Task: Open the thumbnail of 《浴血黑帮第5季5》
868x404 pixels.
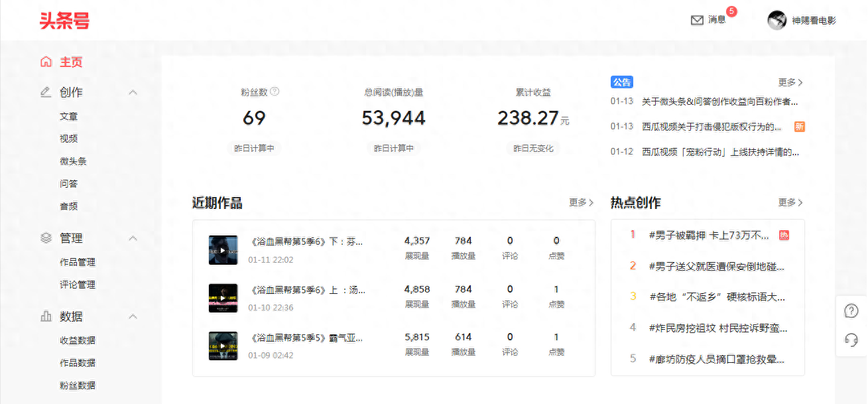Action: pos(223,346)
